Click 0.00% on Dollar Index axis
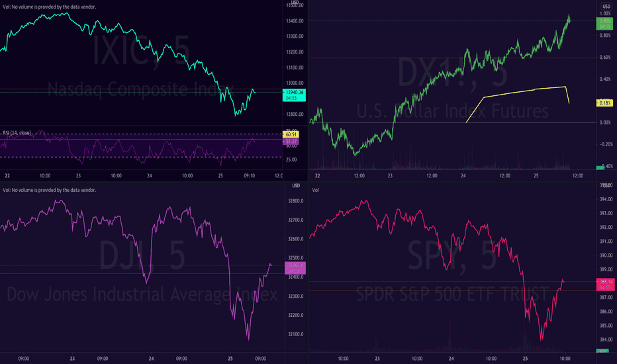Image resolution: width=617 pixels, height=364 pixels. click(x=605, y=123)
